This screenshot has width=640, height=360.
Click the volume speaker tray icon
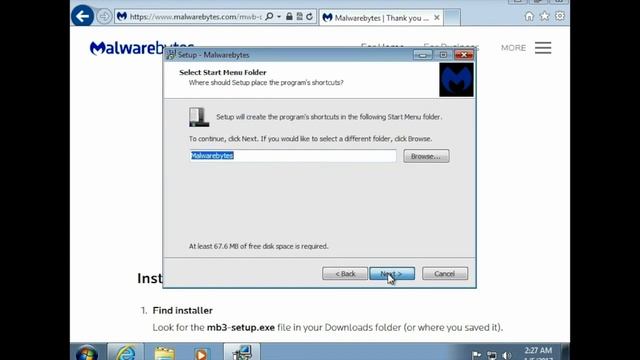pos(507,355)
